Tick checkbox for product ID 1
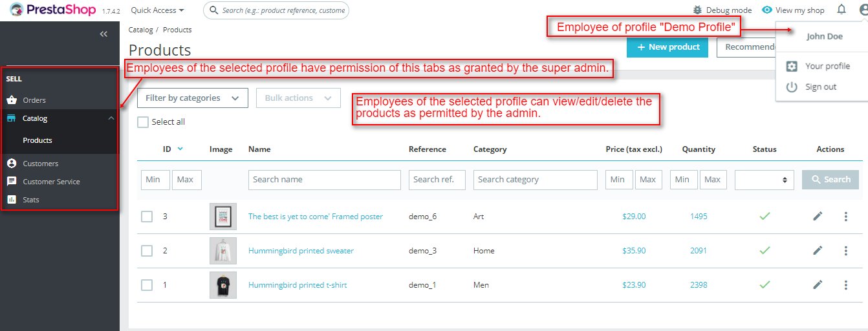 coord(147,285)
